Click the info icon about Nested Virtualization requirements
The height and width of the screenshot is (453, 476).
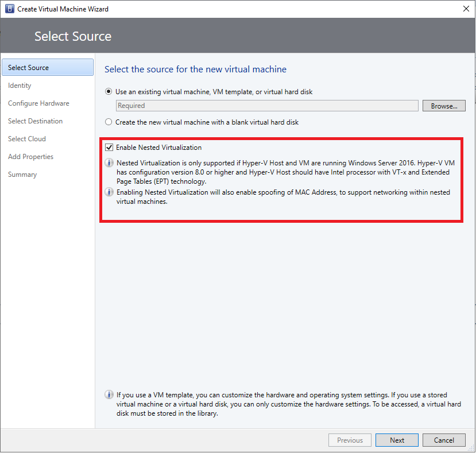pos(109,162)
